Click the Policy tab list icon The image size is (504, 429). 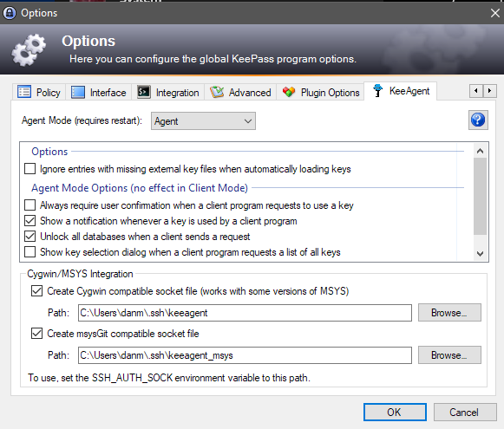pyautogui.click(x=24, y=92)
